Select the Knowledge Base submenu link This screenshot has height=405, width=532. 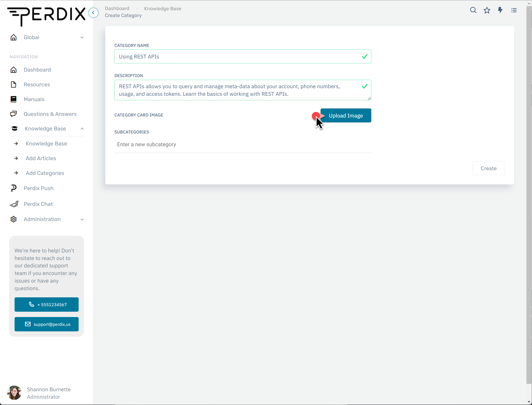tap(46, 143)
